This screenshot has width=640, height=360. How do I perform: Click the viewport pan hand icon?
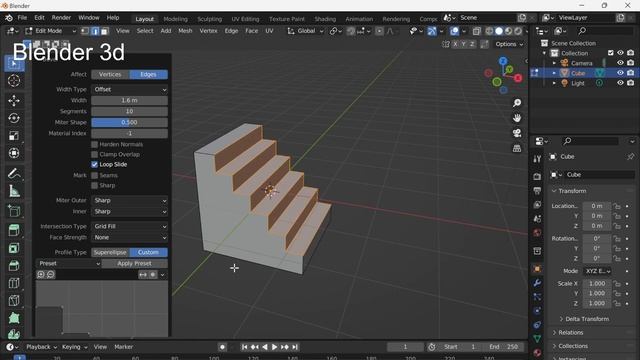[x=517, y=118]
